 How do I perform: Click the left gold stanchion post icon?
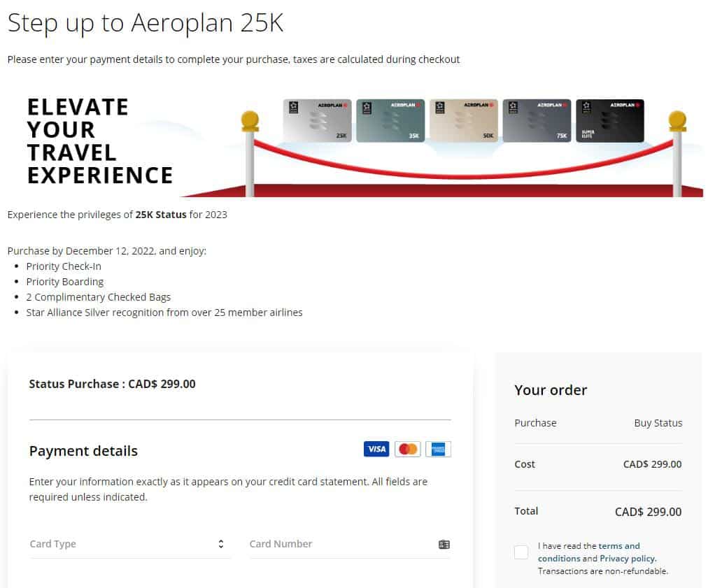[250, 150]
